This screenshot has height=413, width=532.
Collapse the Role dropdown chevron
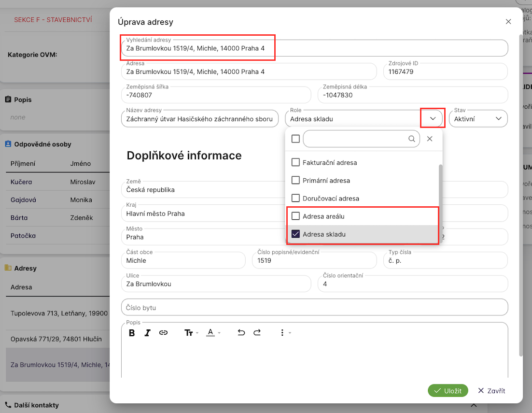click(x=433, y=119)
